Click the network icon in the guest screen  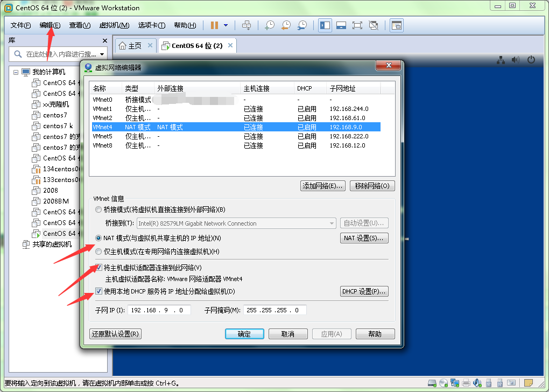point(501,60)
